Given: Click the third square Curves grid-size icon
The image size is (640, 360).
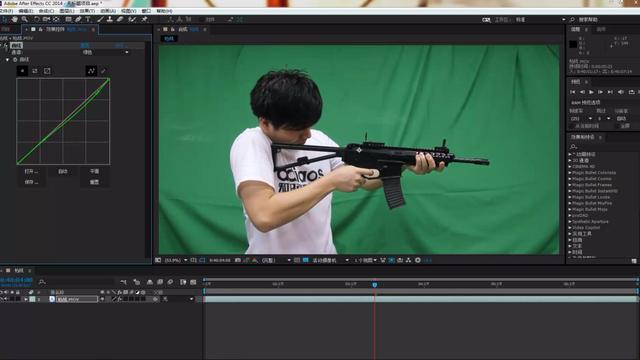Looking at the screenshot, I should point(47,71).
